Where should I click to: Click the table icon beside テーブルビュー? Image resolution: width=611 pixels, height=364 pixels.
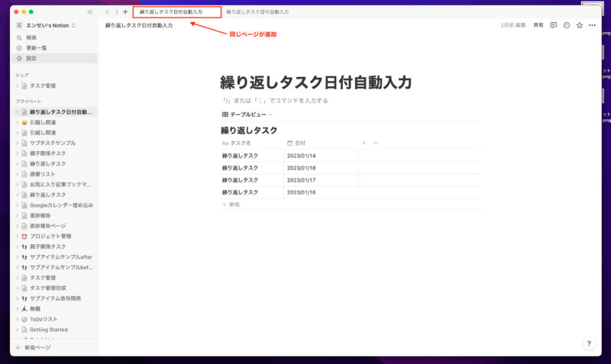click(225, 114)
